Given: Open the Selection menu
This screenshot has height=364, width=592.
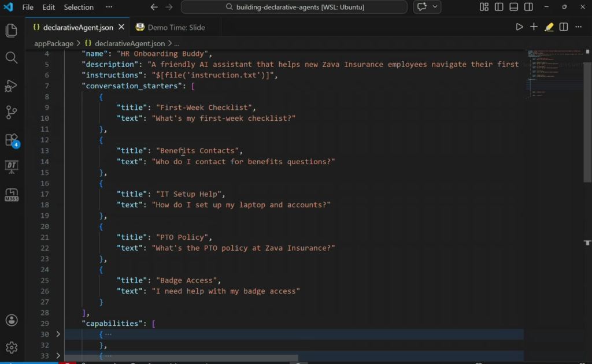Looking at the screenshot, I should 79,7.
